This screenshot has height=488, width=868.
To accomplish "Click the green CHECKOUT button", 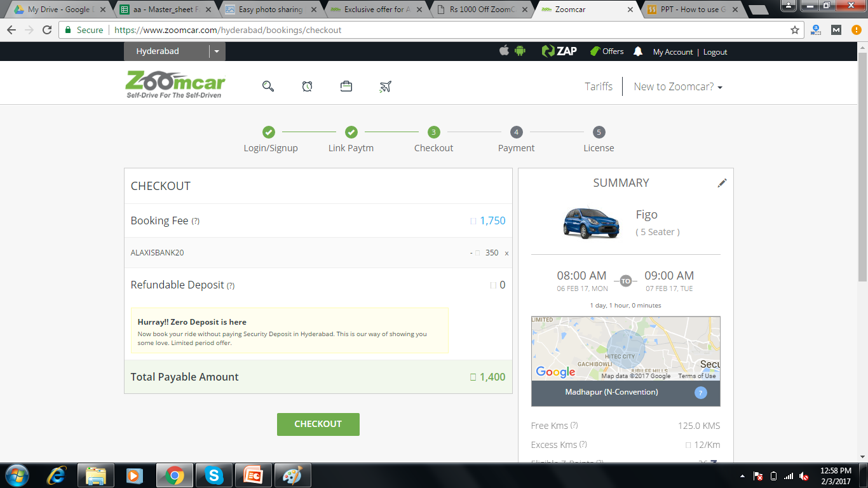I will tap(318, 424).
